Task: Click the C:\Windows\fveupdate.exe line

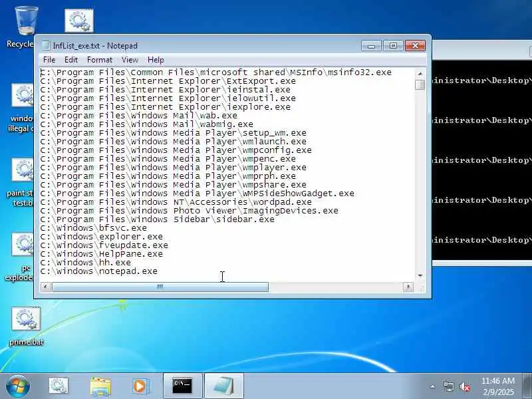Action: pos(104,245)
